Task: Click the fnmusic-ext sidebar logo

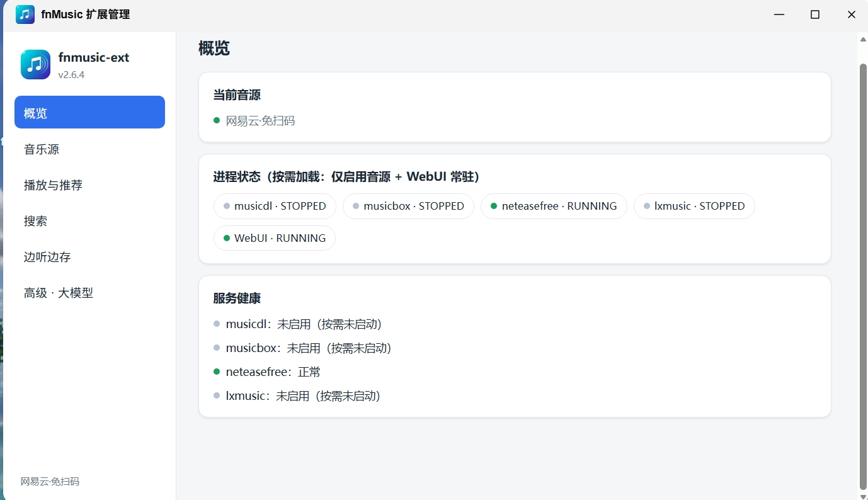Action: 35,65
